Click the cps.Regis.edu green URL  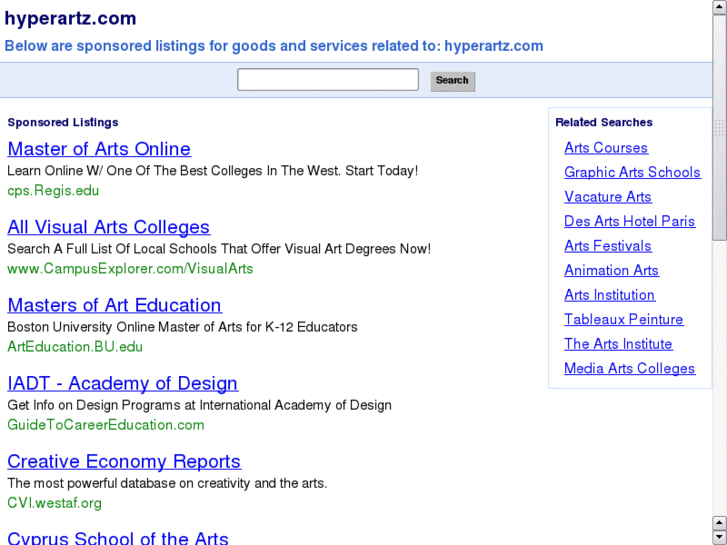coord(53,191)
